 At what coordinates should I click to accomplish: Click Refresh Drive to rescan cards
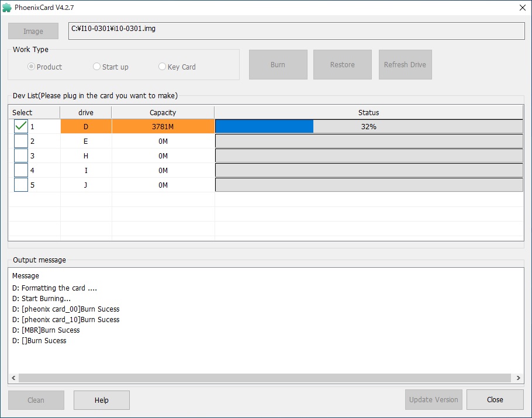(405, 64)
